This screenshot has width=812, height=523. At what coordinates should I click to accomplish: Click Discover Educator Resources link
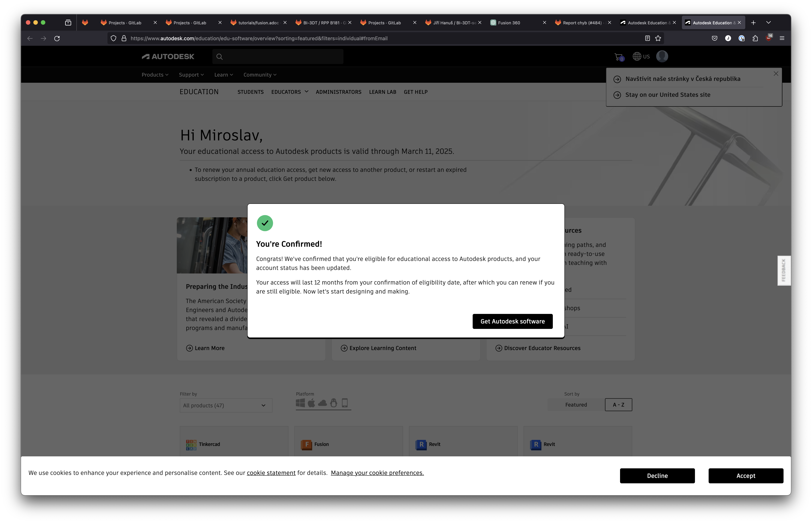click(538, 348)
